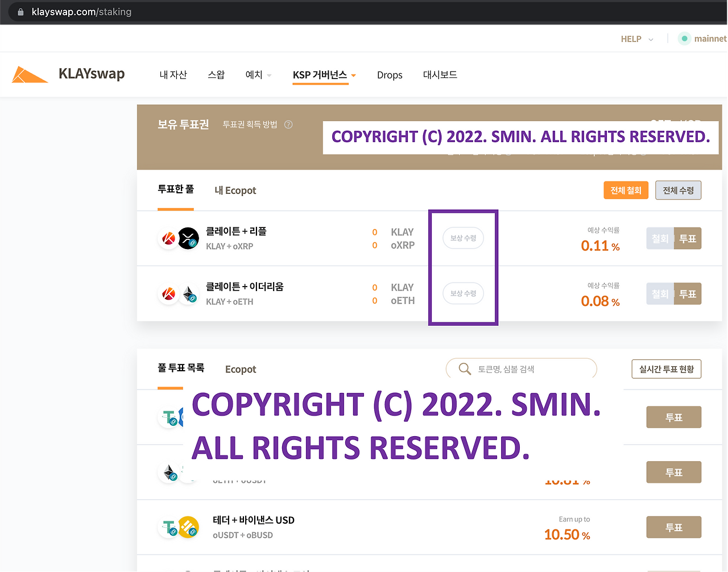
Task: Click the search magnifier icon
Action: click(465, 369)
